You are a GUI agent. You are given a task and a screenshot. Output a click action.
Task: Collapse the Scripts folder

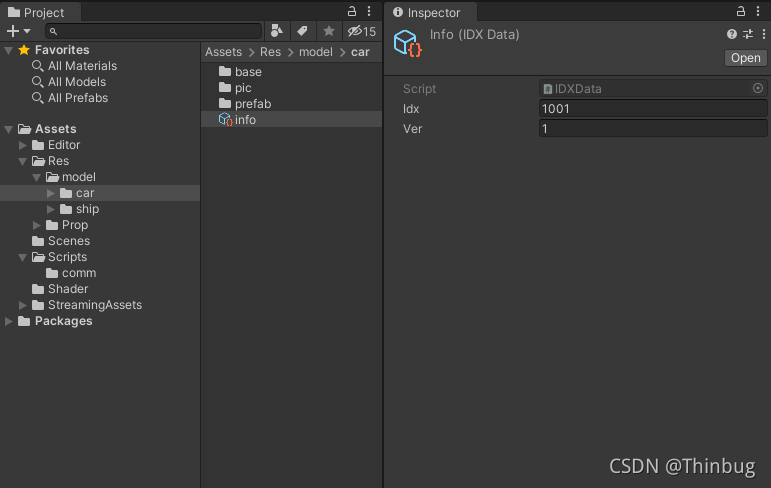tap(22, 257)
